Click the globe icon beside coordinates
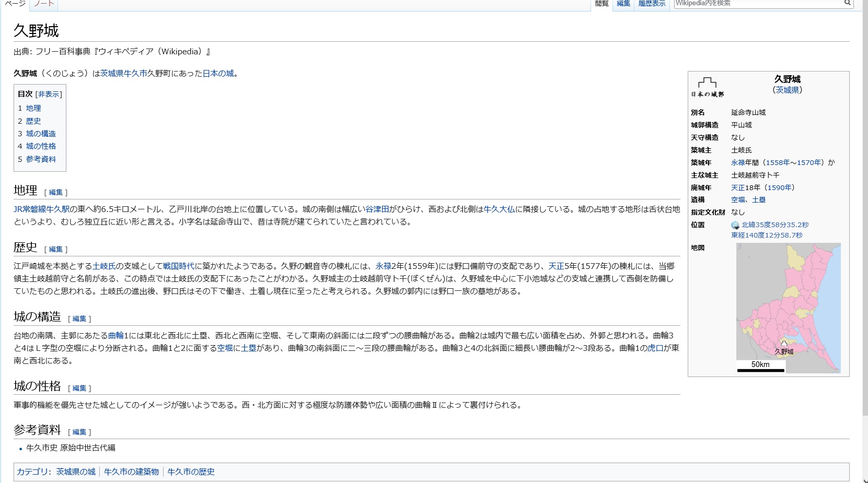The height and width of the screenshot is (483, 868). click(735, 225)
